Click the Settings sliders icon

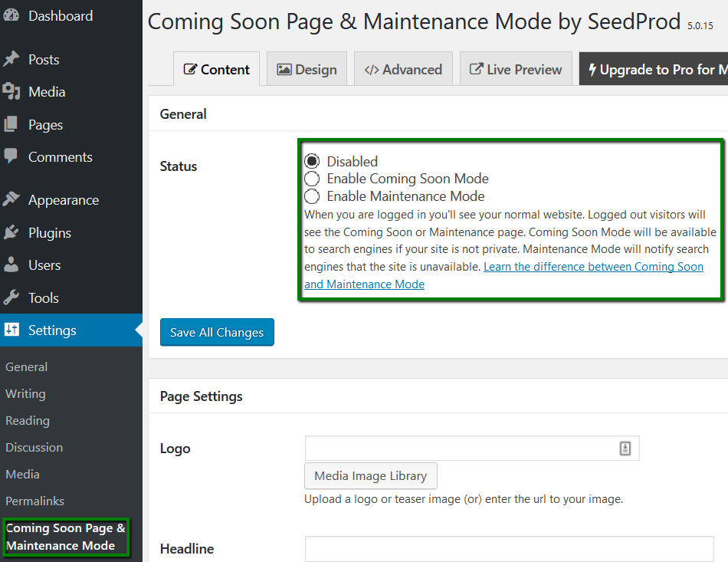(11, 330)
